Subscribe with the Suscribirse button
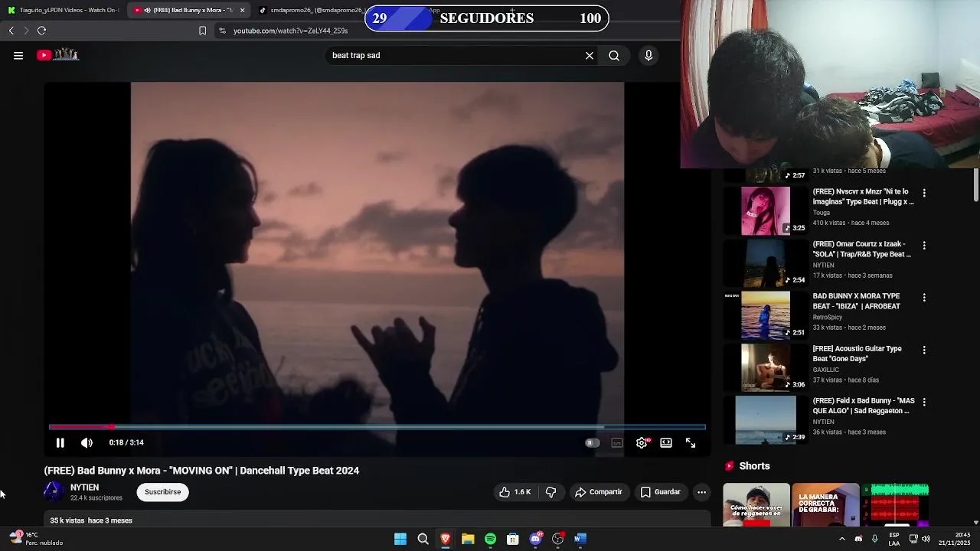This screenshot has width=980, height=551. tap(163, 492)
